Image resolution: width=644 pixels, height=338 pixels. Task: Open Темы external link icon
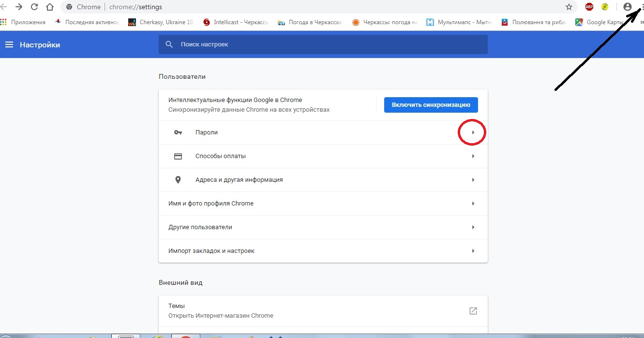[x=473, y=311]
